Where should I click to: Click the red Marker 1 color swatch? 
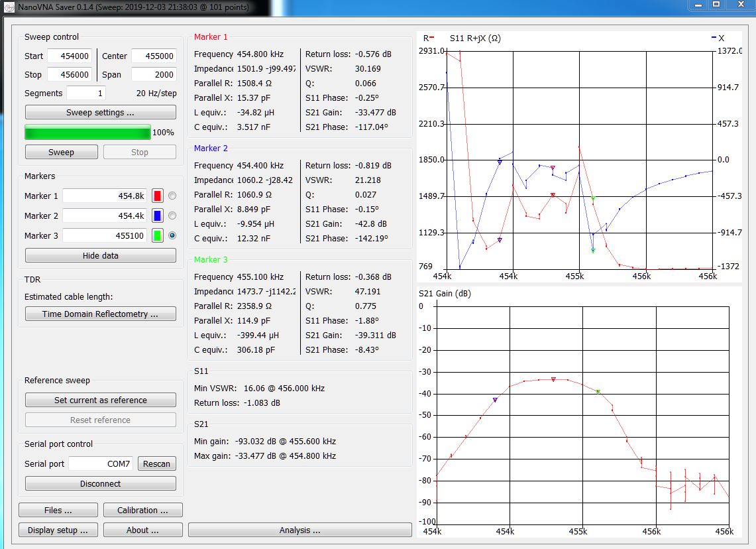coord(158,196)
